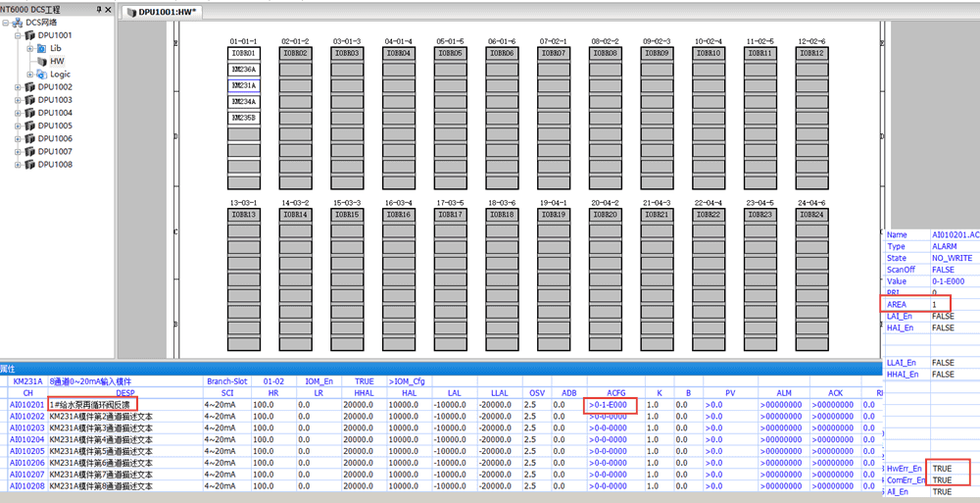The image size is (980, 503).
Task: Click the IOBR24 rack header
Action: pos(813,215)
